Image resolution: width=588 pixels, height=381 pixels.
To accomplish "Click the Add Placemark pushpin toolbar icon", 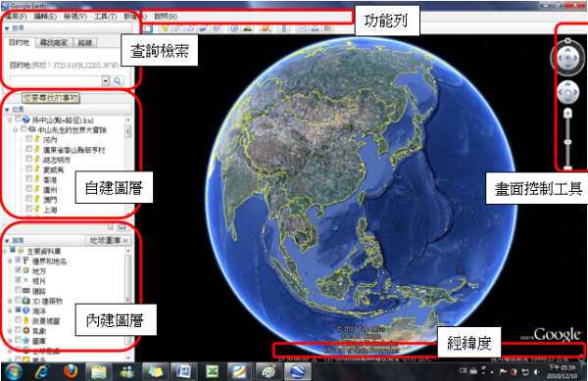I will [165, 28].
